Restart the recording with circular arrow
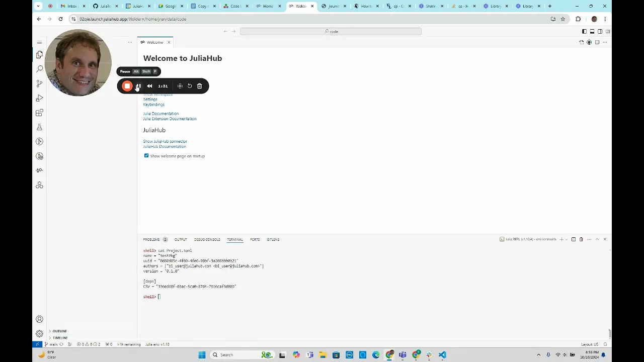 pos(190,86)
